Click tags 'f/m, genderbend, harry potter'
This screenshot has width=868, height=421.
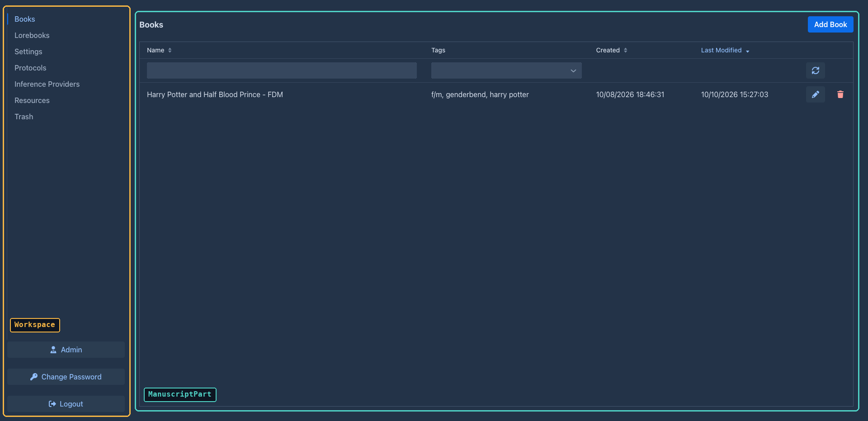pyautogui.click(x=480, y=94)
